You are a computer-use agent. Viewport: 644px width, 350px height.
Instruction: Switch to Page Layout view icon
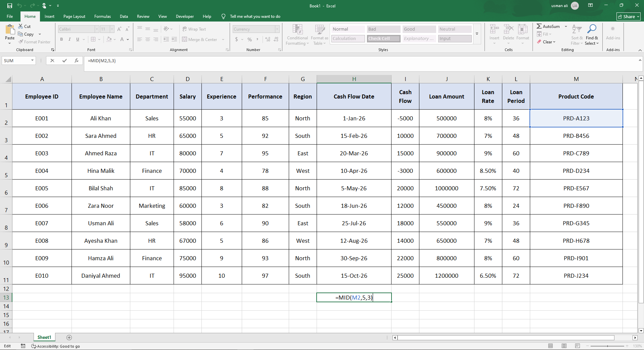click(x=564, y=346)
